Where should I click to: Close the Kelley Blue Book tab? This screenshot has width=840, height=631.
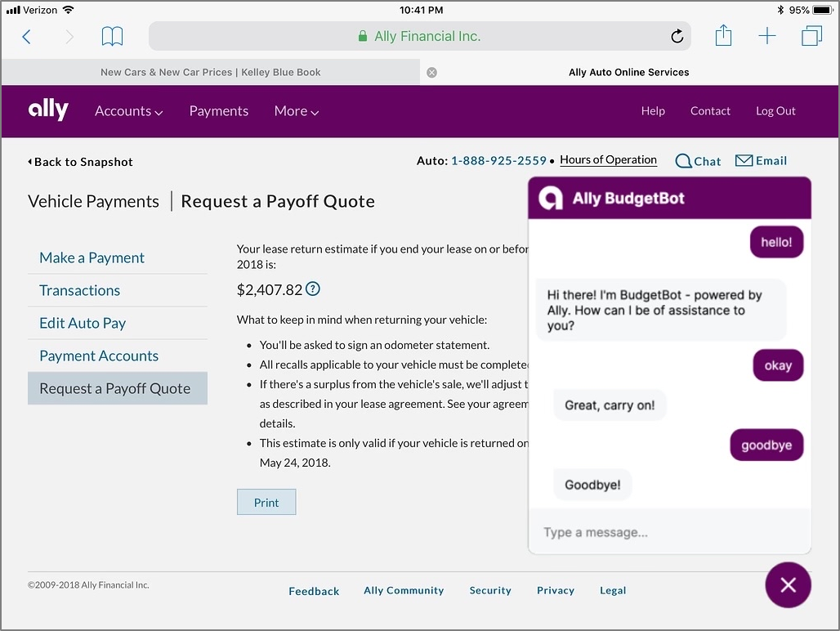[x=431, y=72]
